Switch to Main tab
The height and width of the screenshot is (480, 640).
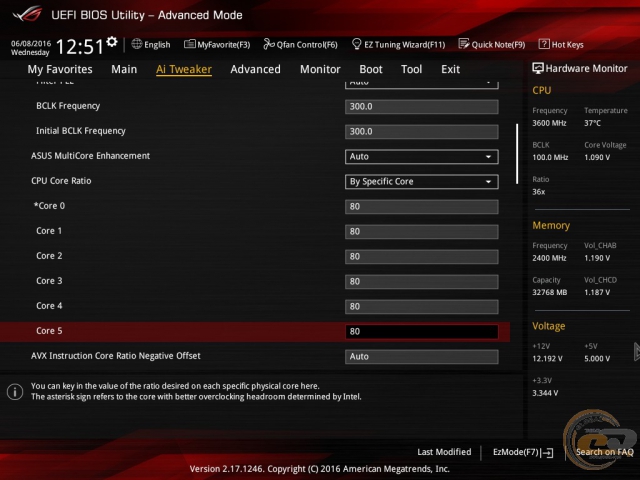coord(124,69)
